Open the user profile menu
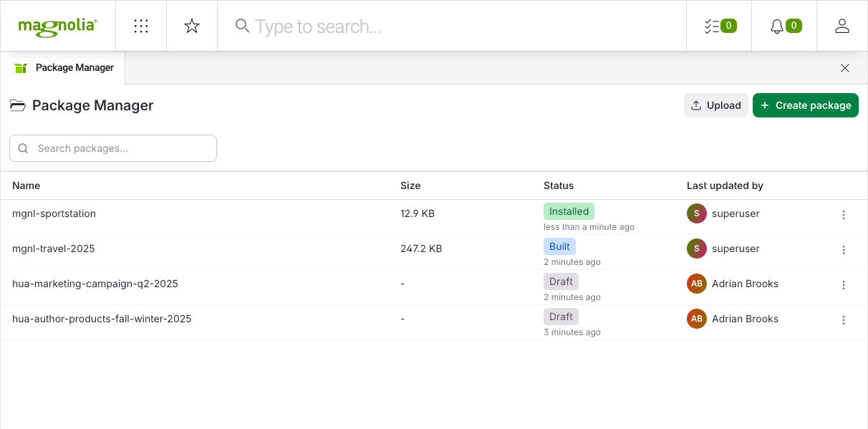This screenshot has width=868, height=429. (842, 26)
